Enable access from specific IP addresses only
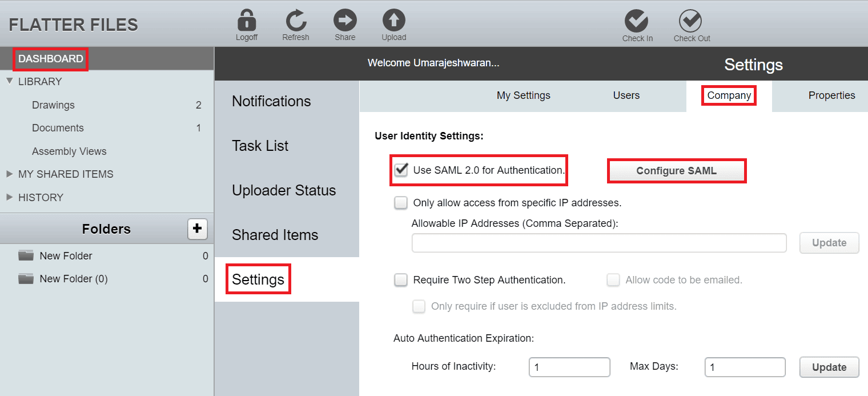Image resolution: width=868 pixels, height=396 pixels. 401,203
